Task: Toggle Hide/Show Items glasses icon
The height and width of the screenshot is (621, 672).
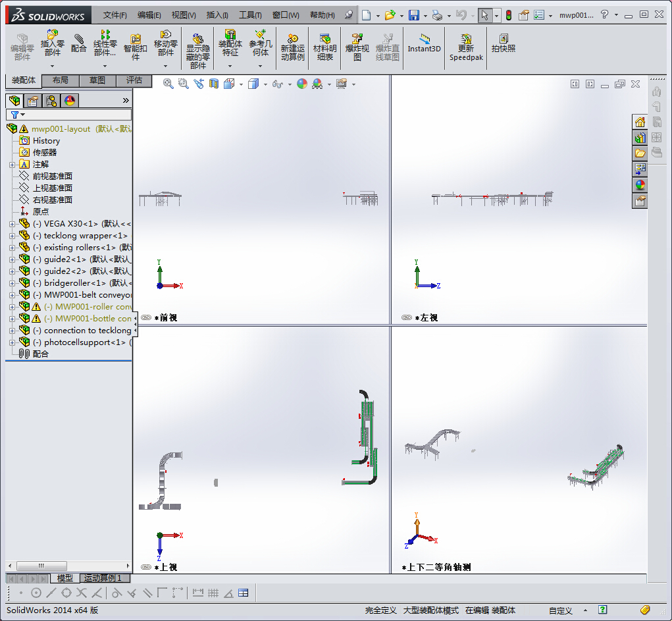Action: coord(278,84)
